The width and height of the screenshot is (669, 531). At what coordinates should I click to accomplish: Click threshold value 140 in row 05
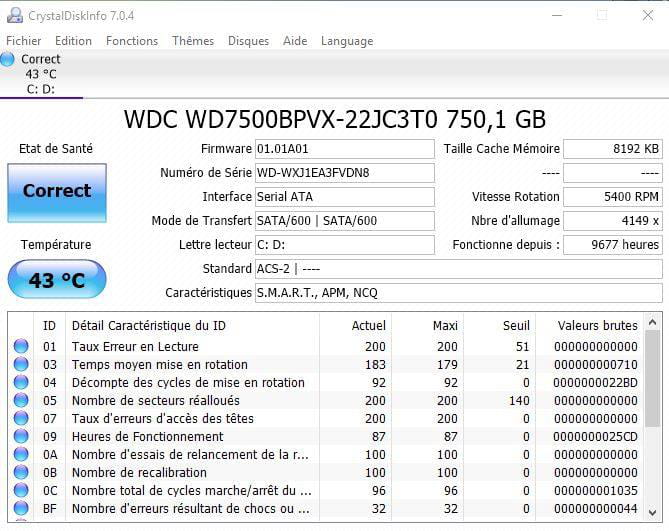pyautogui.click(x=519, y=400)
